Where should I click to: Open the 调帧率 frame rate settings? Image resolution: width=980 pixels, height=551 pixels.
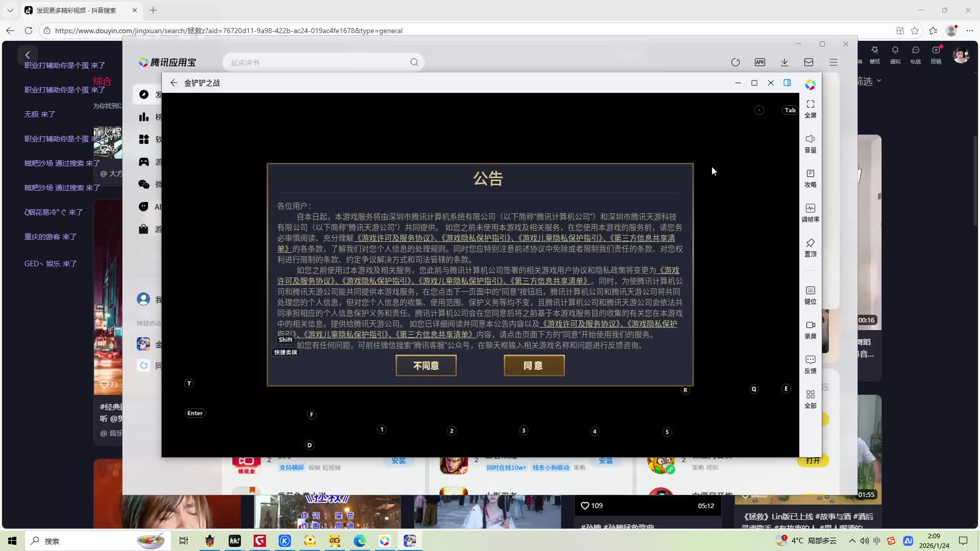pyautogui.click(x=810, y=212)
